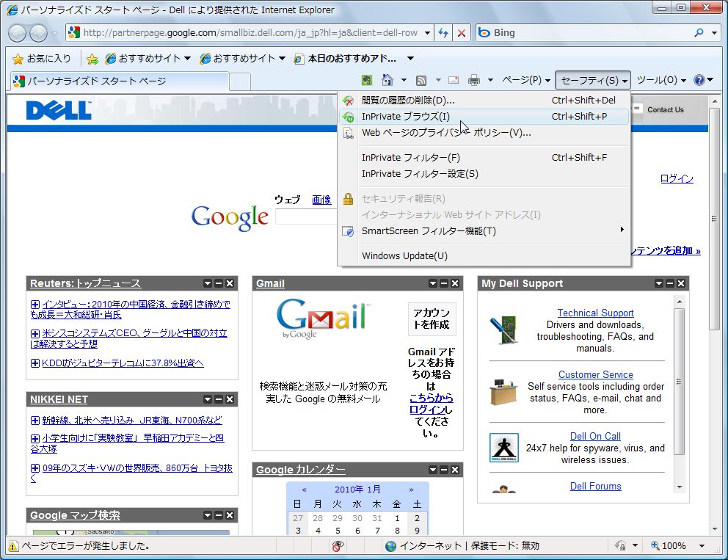Open the ページ(P) command bar menu
This screenshot has height=560, width=728.
(526, 80)
